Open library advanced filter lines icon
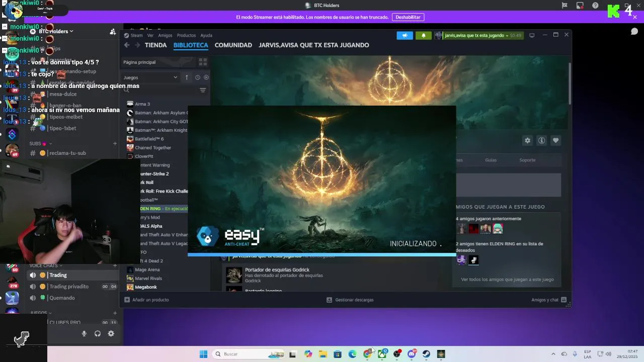Image resolution: width=644 pixels, height=362 pixels. click(x=203, y=90)
